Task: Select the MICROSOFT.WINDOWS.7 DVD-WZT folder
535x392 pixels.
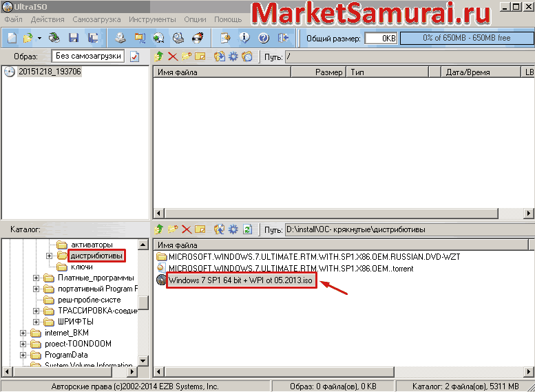Action: [x=308, y=257]
